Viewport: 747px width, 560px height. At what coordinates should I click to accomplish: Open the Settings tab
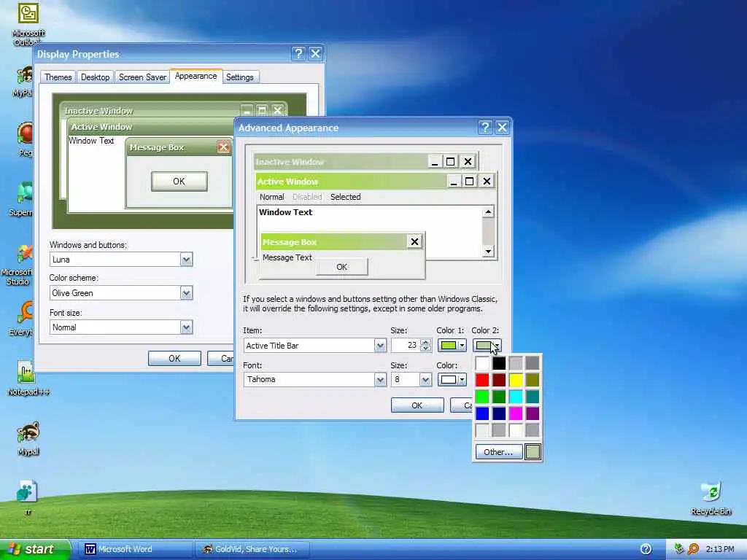[x=239, y=77]
